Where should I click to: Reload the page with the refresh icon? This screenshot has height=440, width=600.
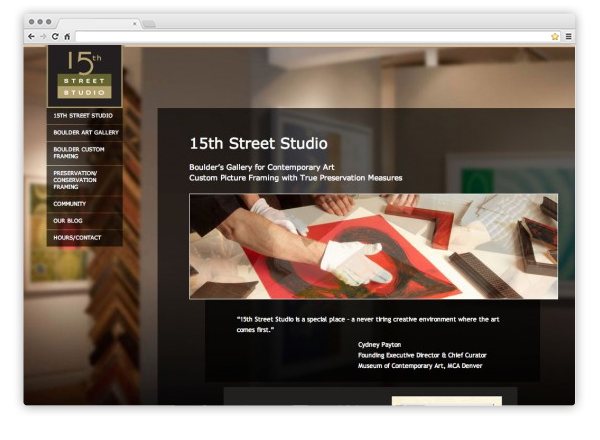tap(55, 36)
